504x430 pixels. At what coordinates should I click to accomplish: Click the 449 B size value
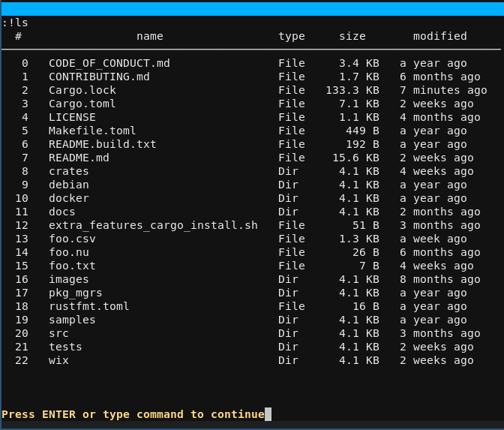click(362, 131)
